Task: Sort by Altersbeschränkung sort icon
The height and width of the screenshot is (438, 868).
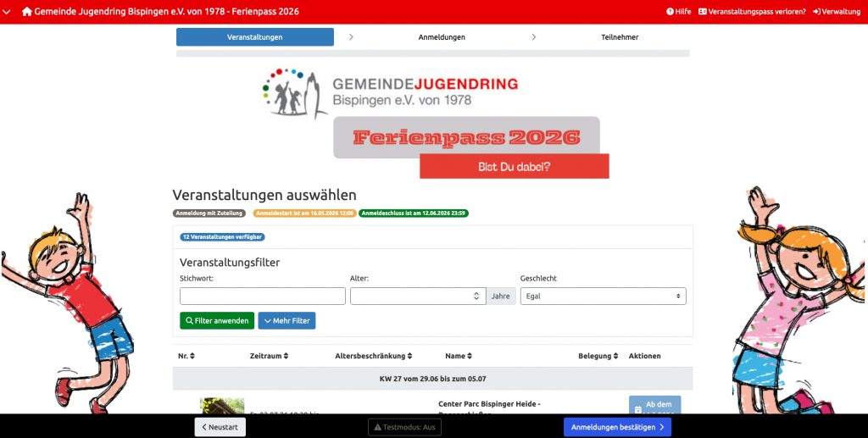Action: point(410,356)
